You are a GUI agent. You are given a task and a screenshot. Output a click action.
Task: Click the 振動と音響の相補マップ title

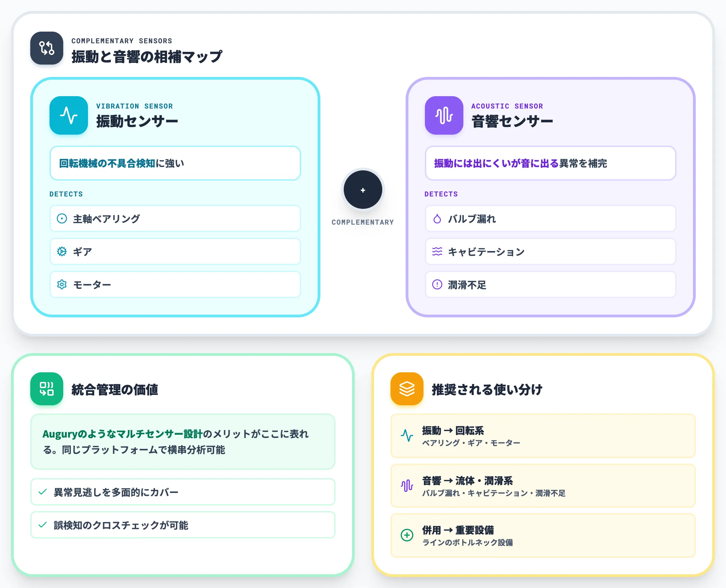click(x=147, y=57)
